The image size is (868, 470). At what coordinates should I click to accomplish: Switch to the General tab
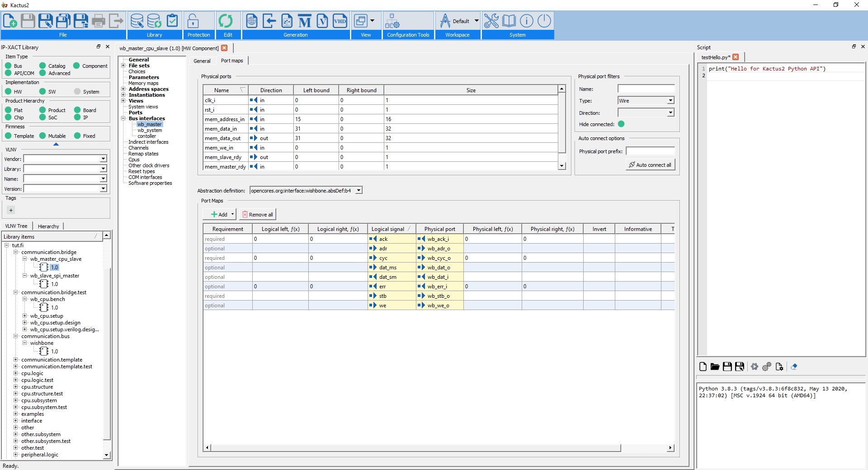(202, 61)
